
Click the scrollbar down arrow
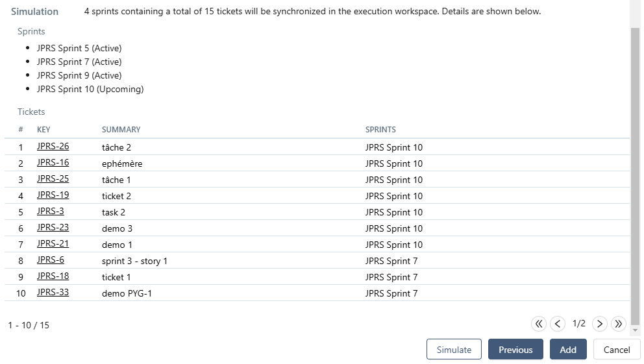(x=636, y=330)
